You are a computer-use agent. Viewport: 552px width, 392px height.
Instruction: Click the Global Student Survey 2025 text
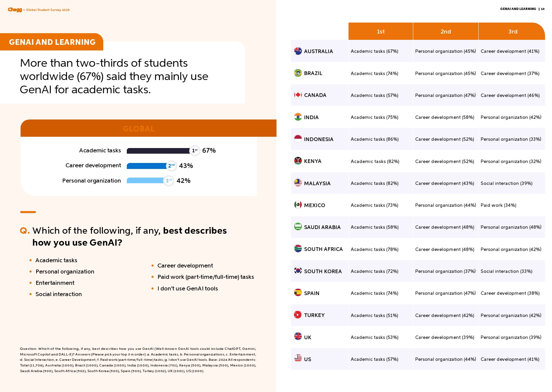[x=48, y=10]
